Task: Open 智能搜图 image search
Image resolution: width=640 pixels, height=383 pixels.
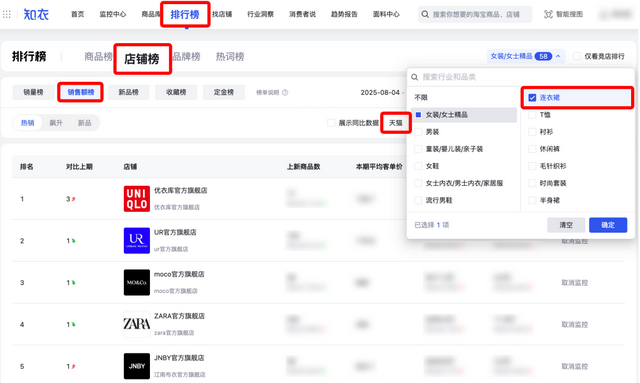Action: tap(563, 14)
